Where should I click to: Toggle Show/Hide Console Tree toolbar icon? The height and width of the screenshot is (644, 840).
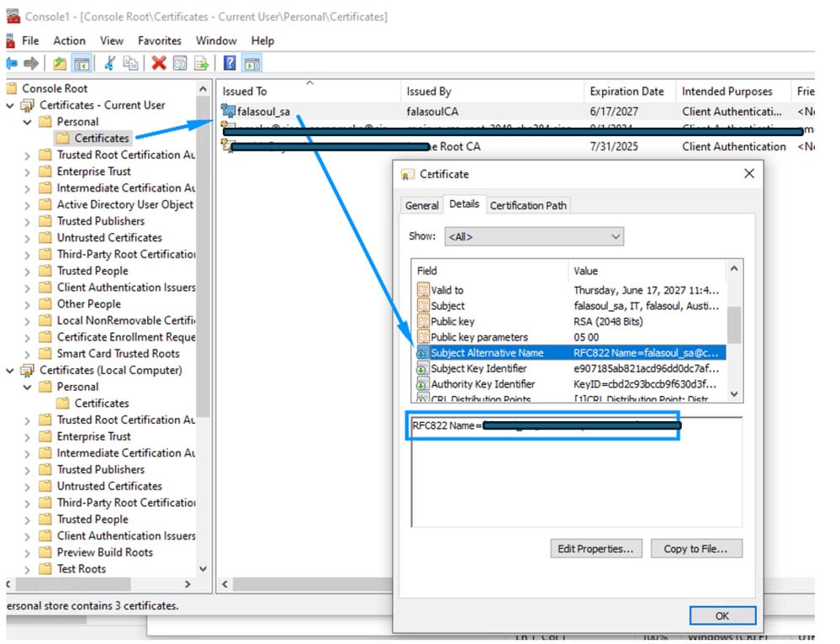pos(82,63)
